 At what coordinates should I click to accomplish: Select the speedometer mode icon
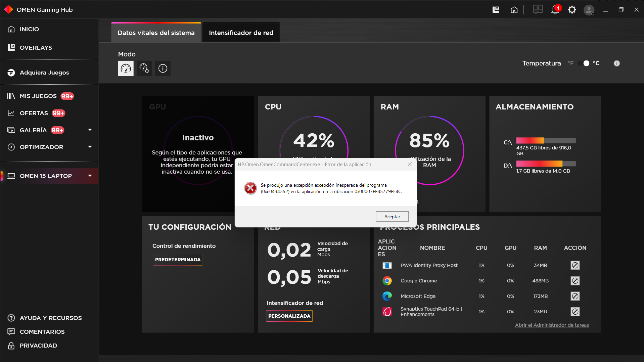[x=126, y=69]
